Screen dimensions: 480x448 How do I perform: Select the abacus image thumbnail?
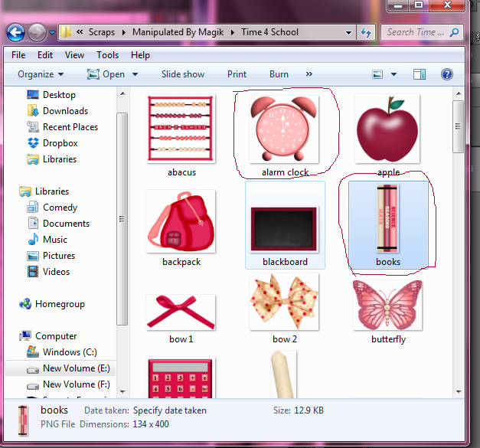181,129
